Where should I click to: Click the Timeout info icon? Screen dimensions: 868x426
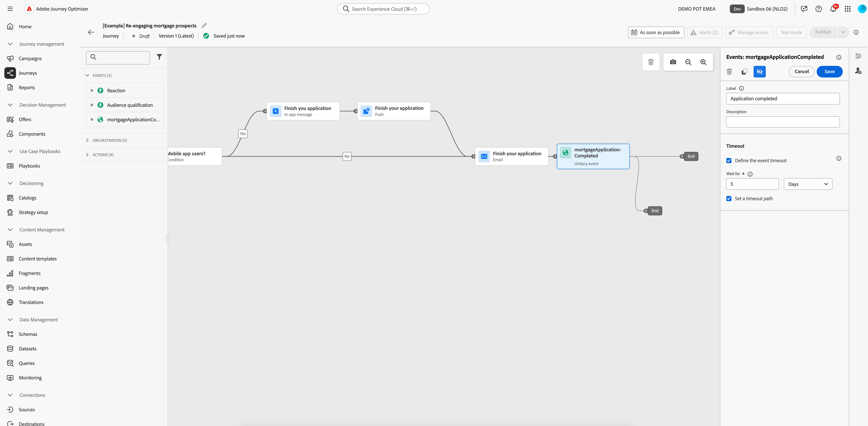tap(839, 159)
